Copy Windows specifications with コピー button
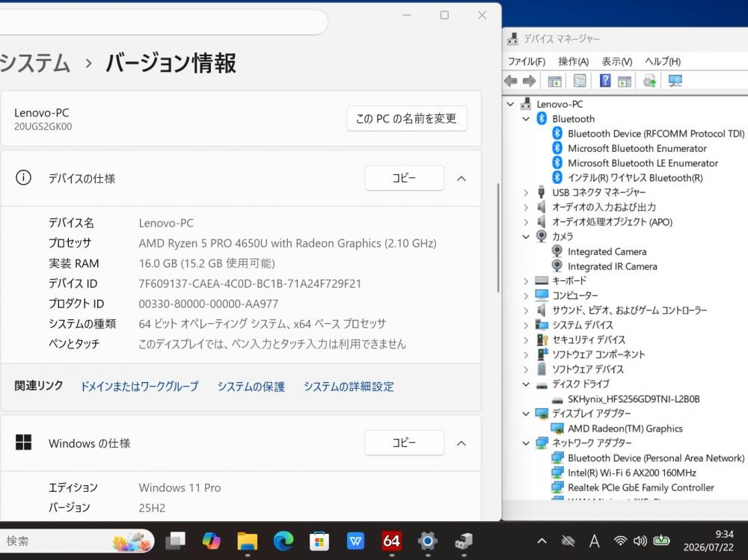Screen dimensions: 748x560 [x=405, y=443]
